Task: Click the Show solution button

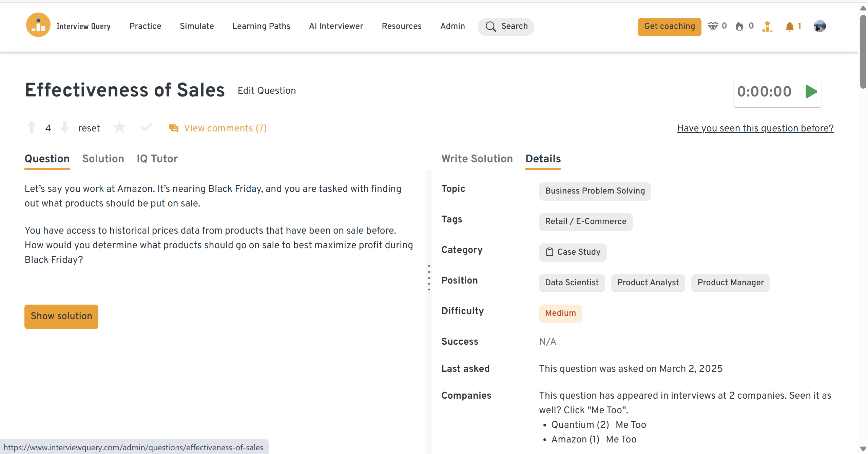Action: [x=61, y=316]
